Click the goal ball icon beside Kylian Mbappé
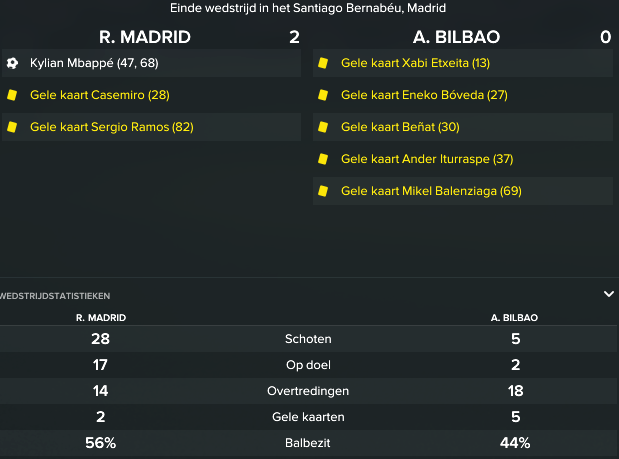Screen dimensions: 619x459 [x=12, y=63]
